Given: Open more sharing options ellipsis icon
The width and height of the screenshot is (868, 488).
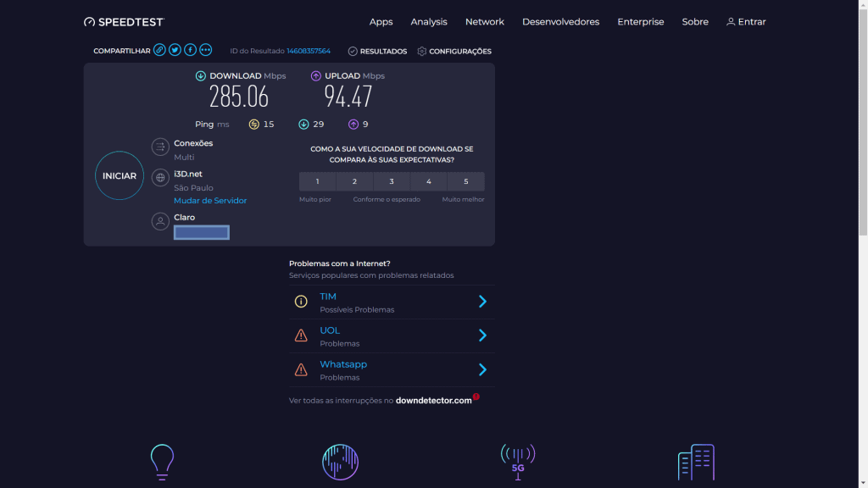Looking at the screenshot, I should coord(205,50).
